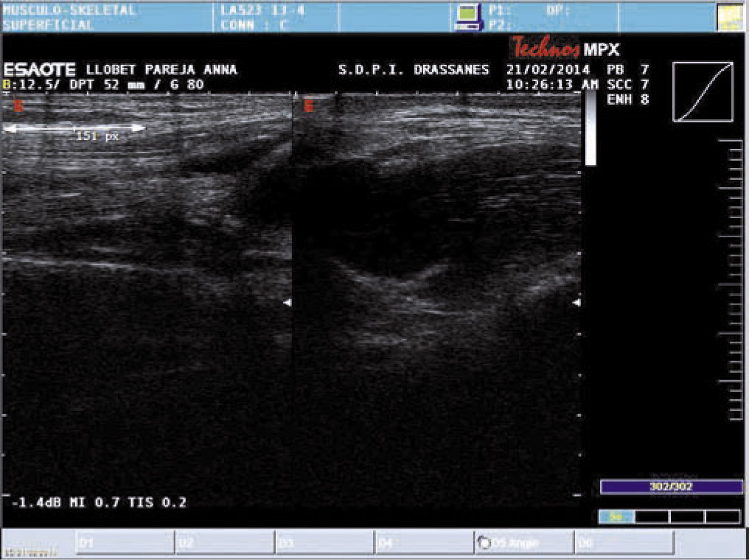Viewport: 749px width, 560px height.
Task: Click the 302/302 cine frame bar
Action: [671, 487]
